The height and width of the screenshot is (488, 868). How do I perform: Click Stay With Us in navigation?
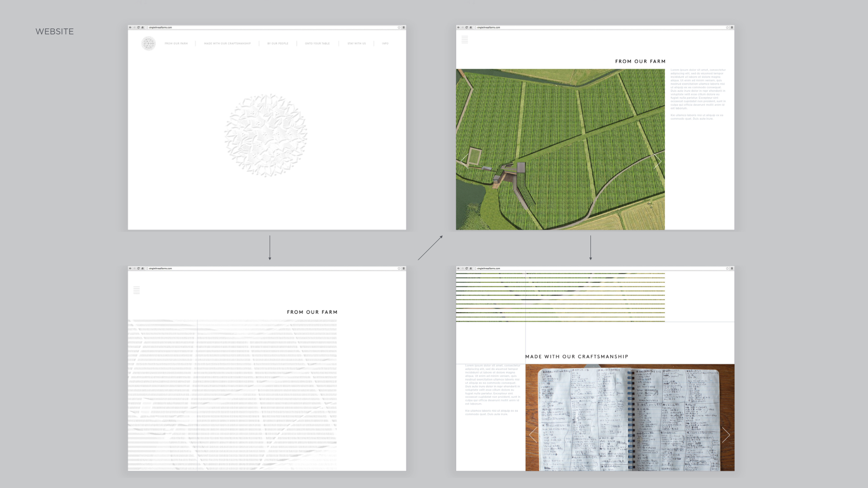[x=357, y=44]
